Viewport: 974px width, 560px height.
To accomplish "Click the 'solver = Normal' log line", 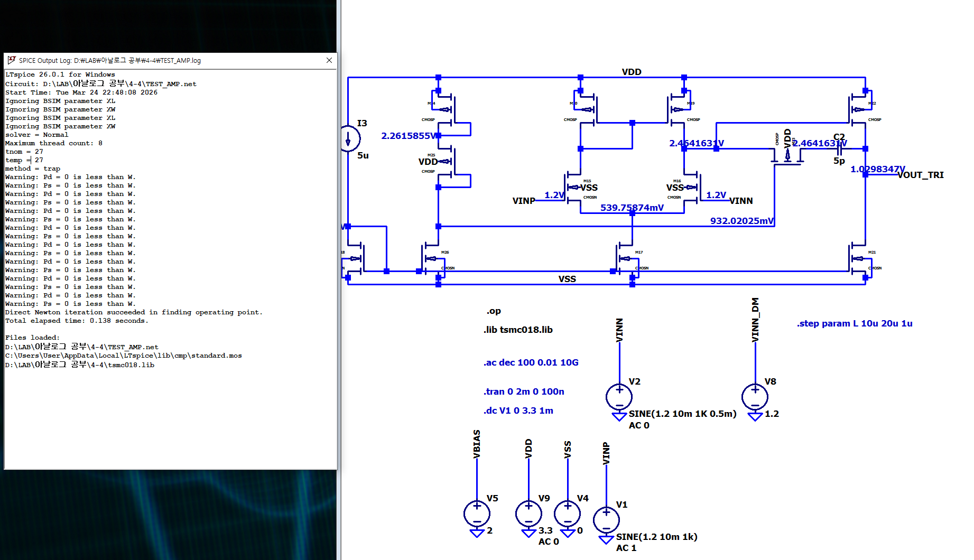I will click(37, 135).
